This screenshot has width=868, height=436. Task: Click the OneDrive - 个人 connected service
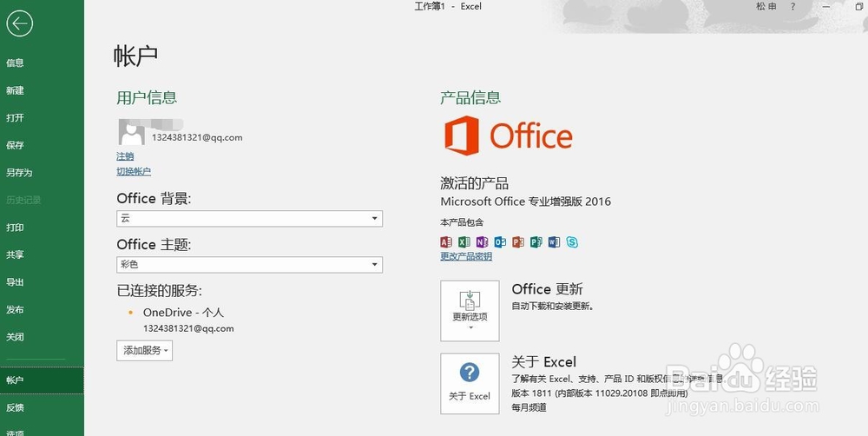coord(183,313)
